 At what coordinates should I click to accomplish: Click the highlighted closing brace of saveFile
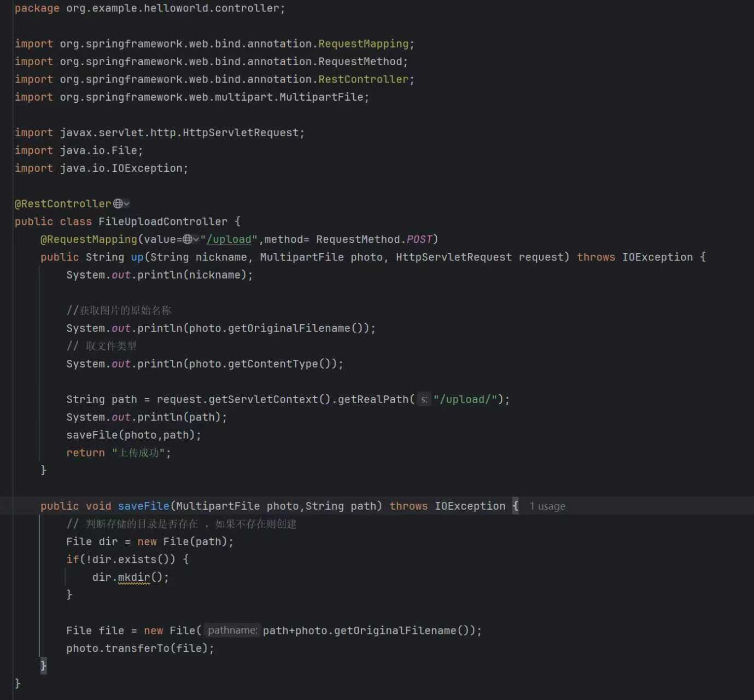[43, 666]
